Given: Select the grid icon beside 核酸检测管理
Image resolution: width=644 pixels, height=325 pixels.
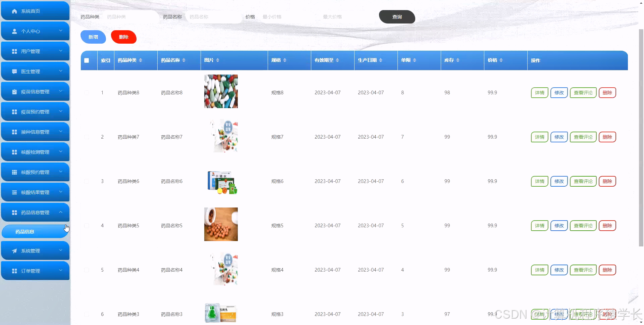Looking at the screenshot, I should tap(14, 152).
